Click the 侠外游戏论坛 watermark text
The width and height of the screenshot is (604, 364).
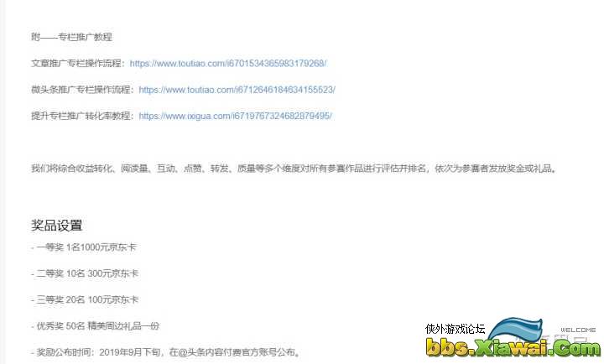tap(455, 329)
